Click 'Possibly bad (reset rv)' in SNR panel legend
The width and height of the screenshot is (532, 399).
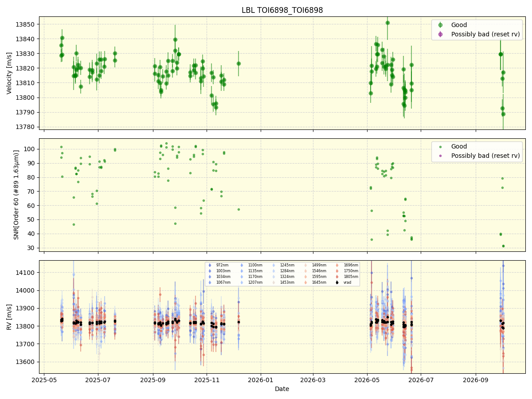(485, 156)
